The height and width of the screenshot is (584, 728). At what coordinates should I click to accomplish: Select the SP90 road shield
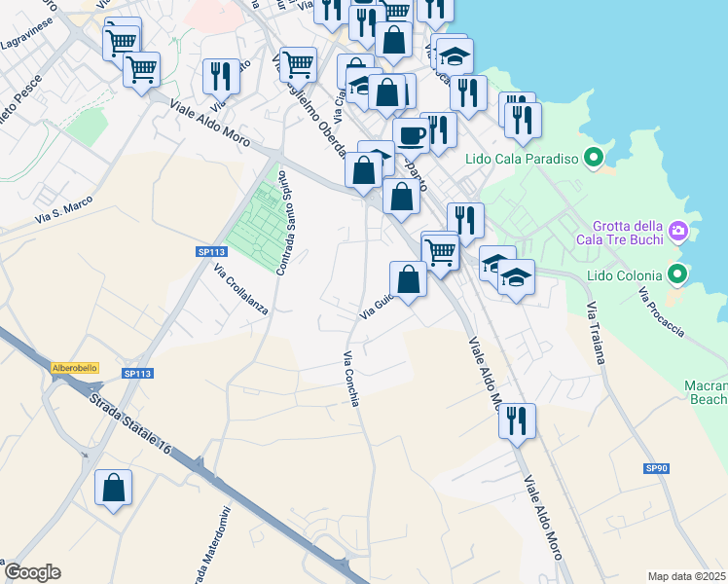point(657,468)
